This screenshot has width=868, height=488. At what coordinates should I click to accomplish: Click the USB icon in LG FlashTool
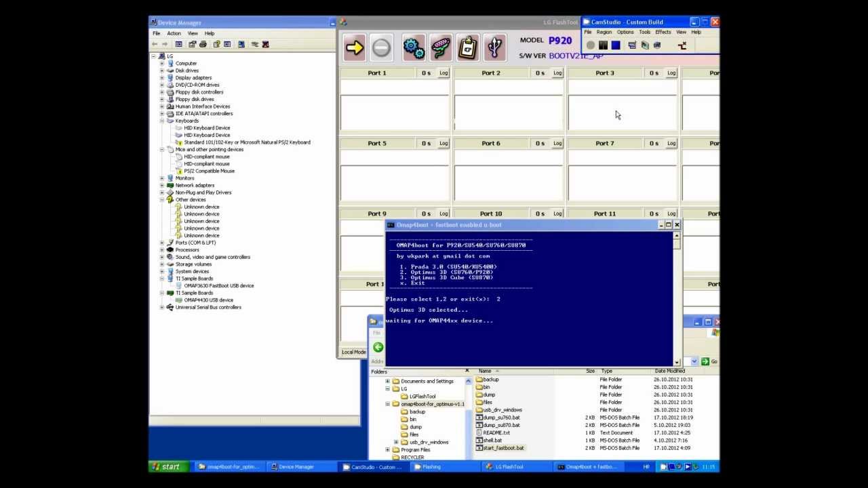tap(495, 47)
